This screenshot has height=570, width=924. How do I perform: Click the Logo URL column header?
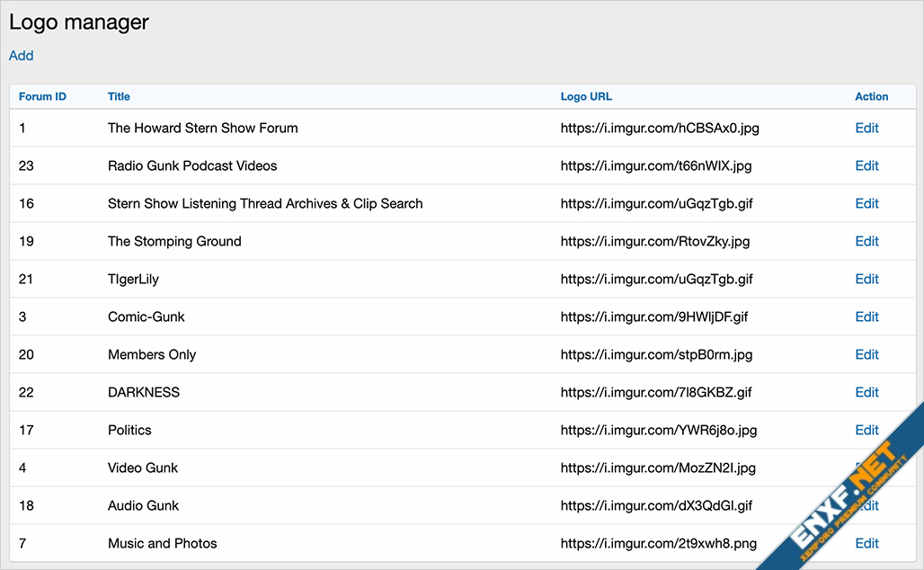point(586,97)
